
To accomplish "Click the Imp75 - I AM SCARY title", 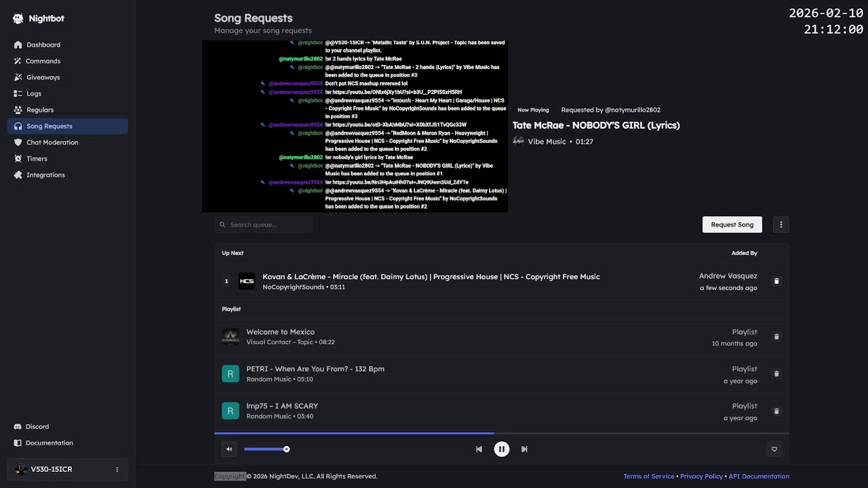I will [282, 406].
